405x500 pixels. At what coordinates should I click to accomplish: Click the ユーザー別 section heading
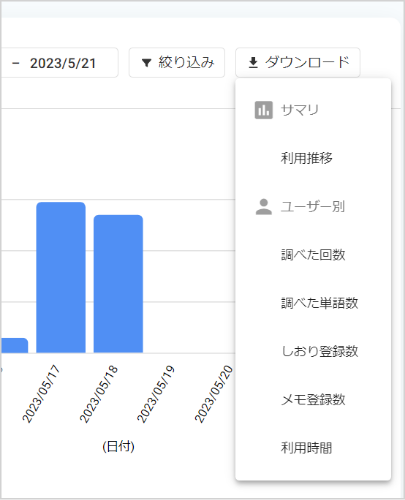click(x=313, y=207)
